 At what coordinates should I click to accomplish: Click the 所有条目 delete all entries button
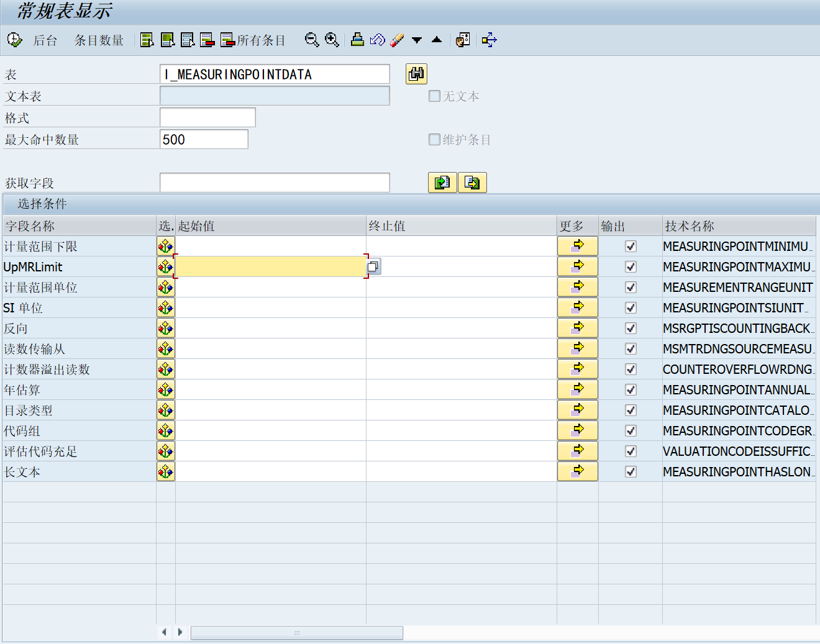253,40
